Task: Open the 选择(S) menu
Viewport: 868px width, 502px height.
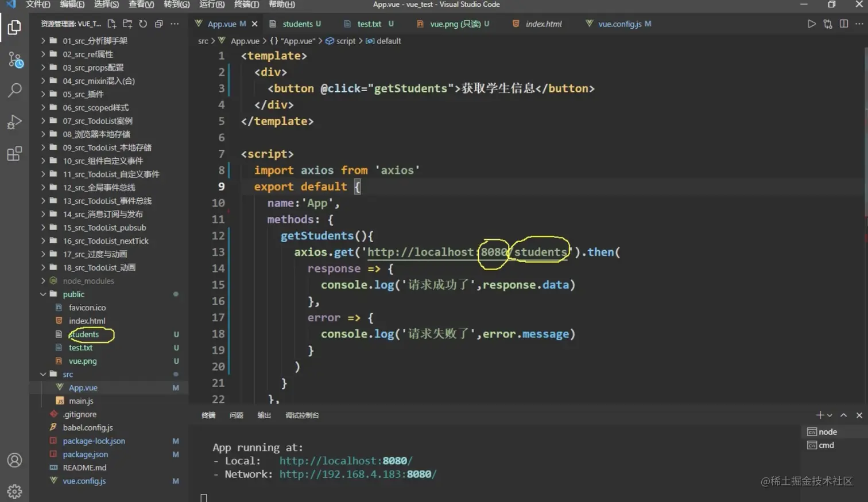Action: (106, 4)
